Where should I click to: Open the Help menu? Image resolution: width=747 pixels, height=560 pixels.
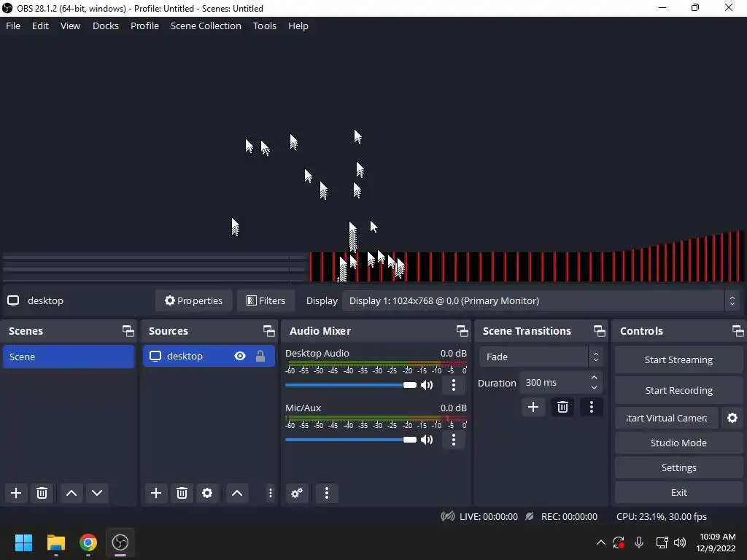298,26
